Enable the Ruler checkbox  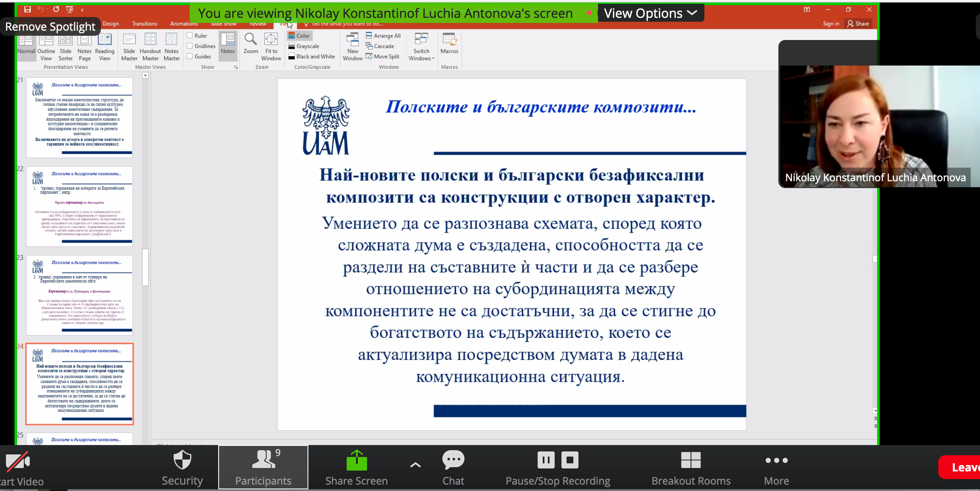[x=190, y=36]
